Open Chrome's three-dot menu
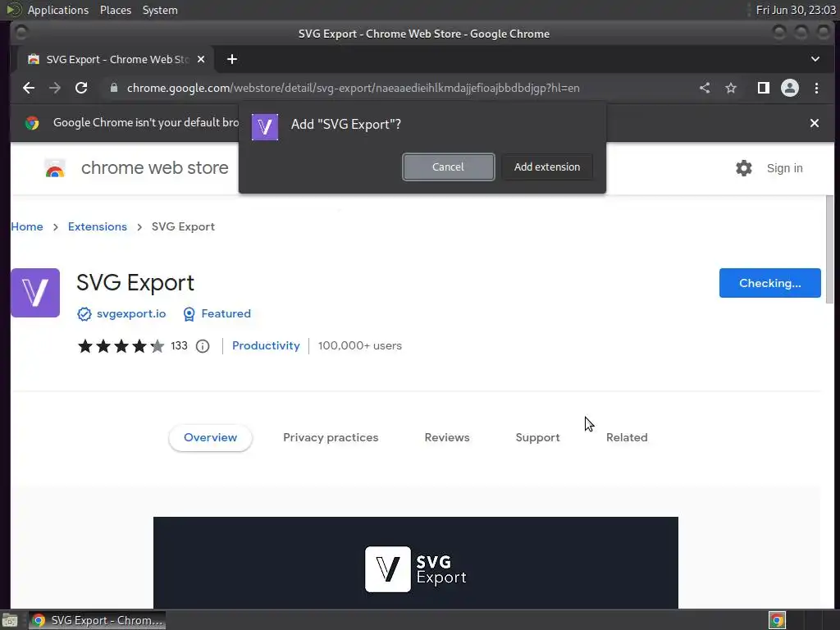This screenshot has width=840, height=630. tap(816, 88)
